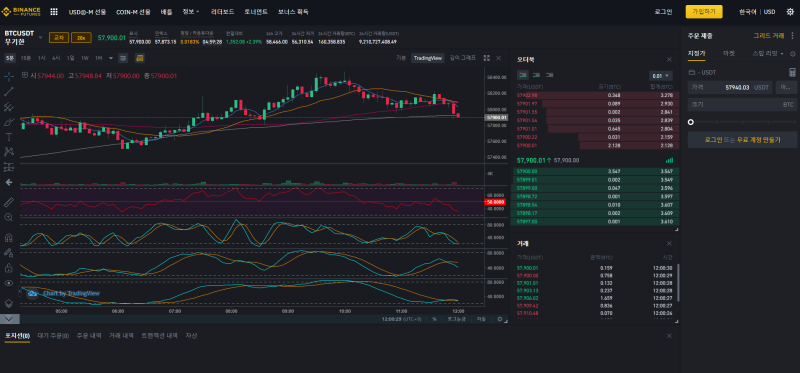Select the zoom-in magnifier tool
The height and width of the screenshot is (373, 800).
[9, 217]
